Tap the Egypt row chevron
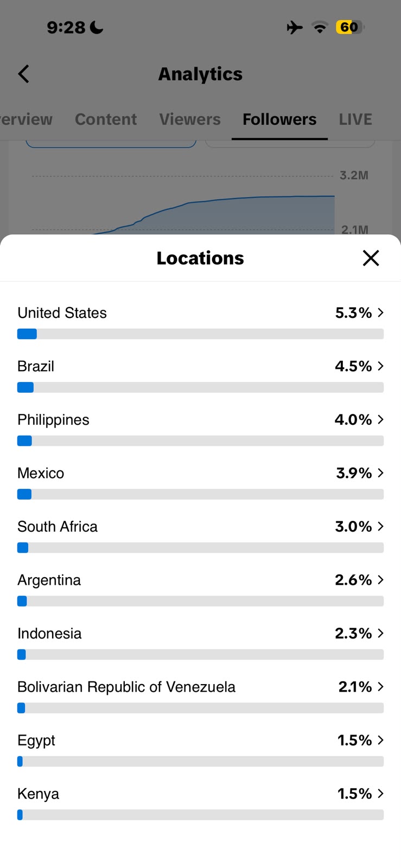This screenshot has height=868, width=401. 380,740
